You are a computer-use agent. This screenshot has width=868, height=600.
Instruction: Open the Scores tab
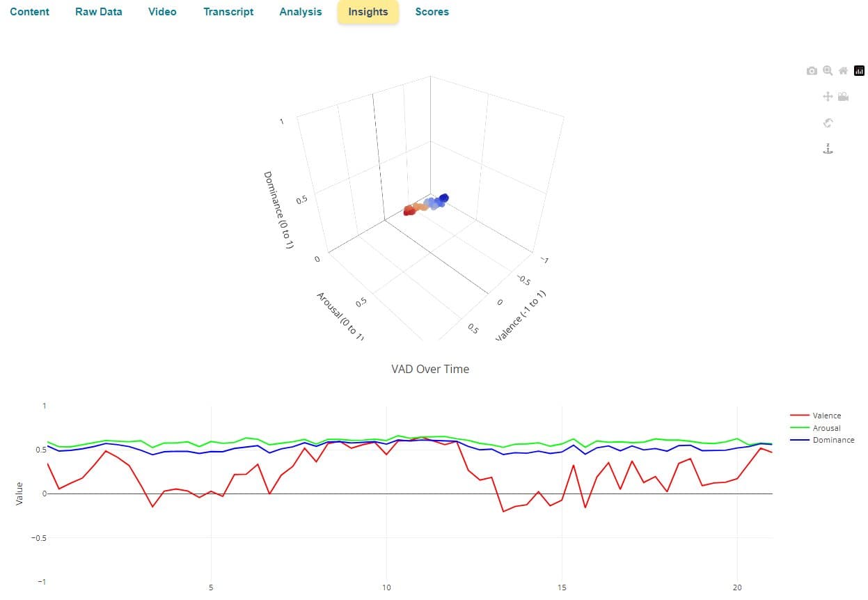(x=432, y=12)
